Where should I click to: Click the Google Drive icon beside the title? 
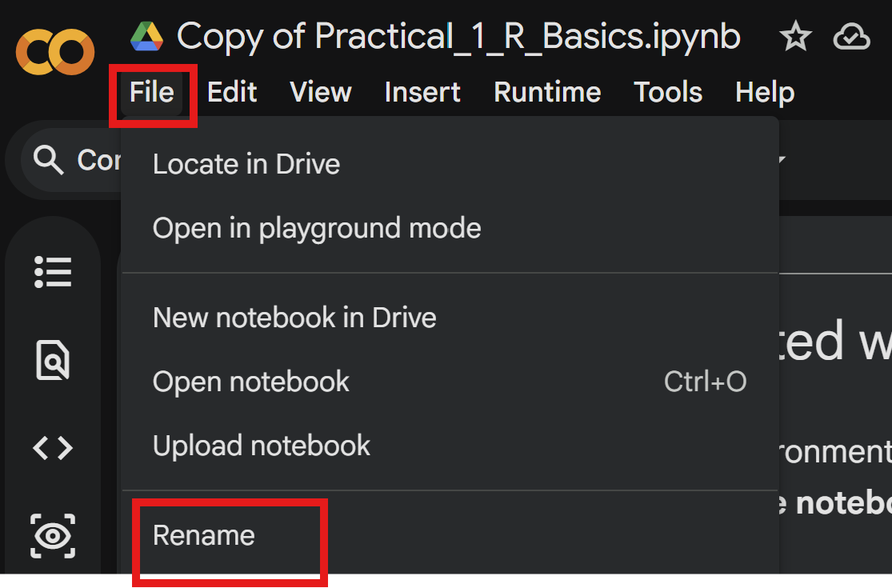(x=146, y=37)
